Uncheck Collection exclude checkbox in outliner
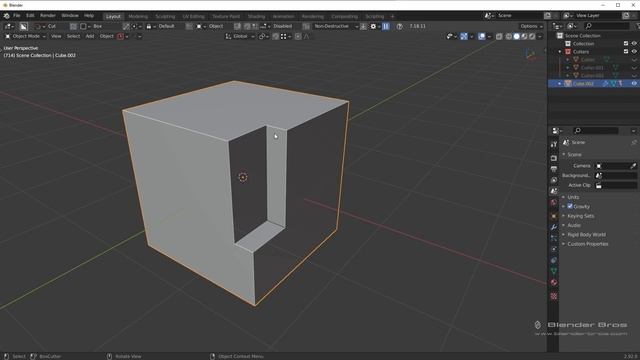640x360 pixels. point(626,44)
